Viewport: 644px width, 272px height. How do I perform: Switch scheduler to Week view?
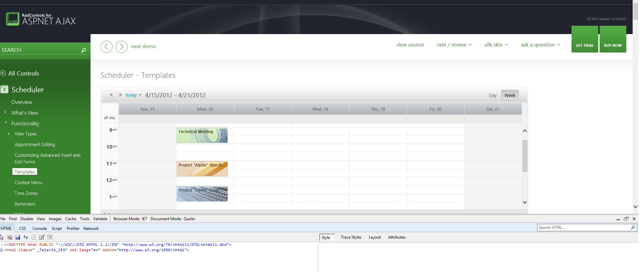510,95
